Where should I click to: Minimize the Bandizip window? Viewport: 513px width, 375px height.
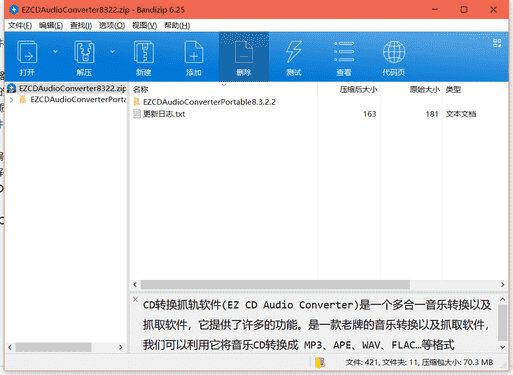tap(435, 10)
